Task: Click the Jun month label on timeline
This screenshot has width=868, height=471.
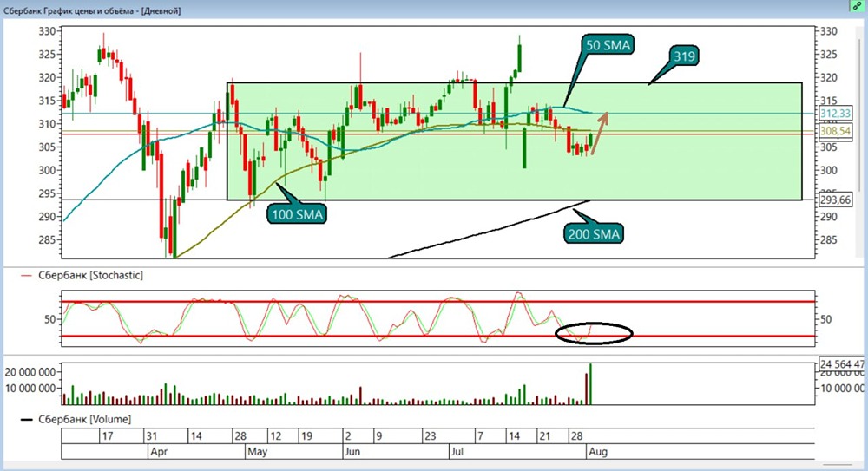Action: (352, 452)
